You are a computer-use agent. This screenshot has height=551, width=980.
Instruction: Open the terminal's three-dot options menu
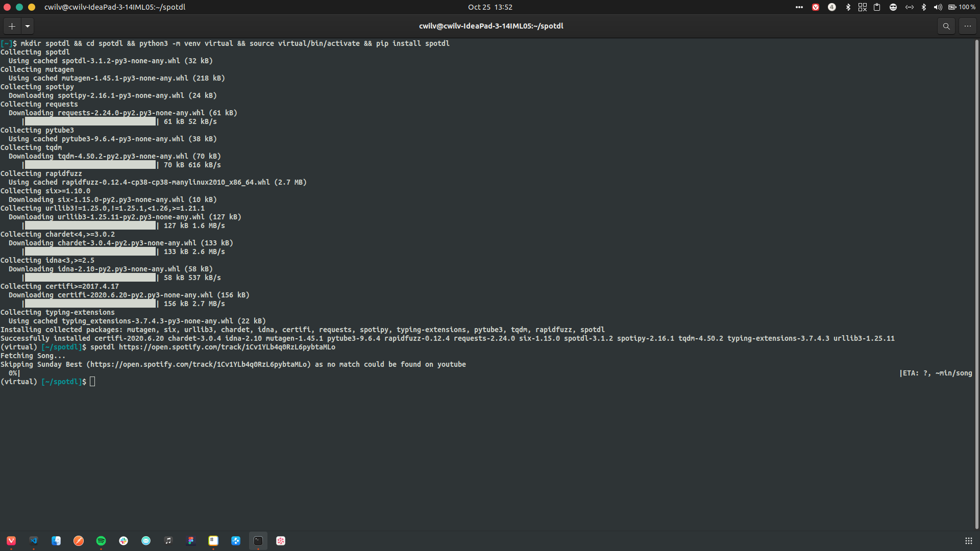tap(968, 26)
